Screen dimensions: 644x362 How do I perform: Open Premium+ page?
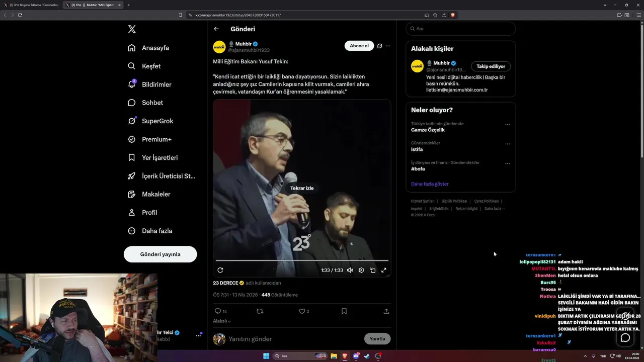coord(149,139)
